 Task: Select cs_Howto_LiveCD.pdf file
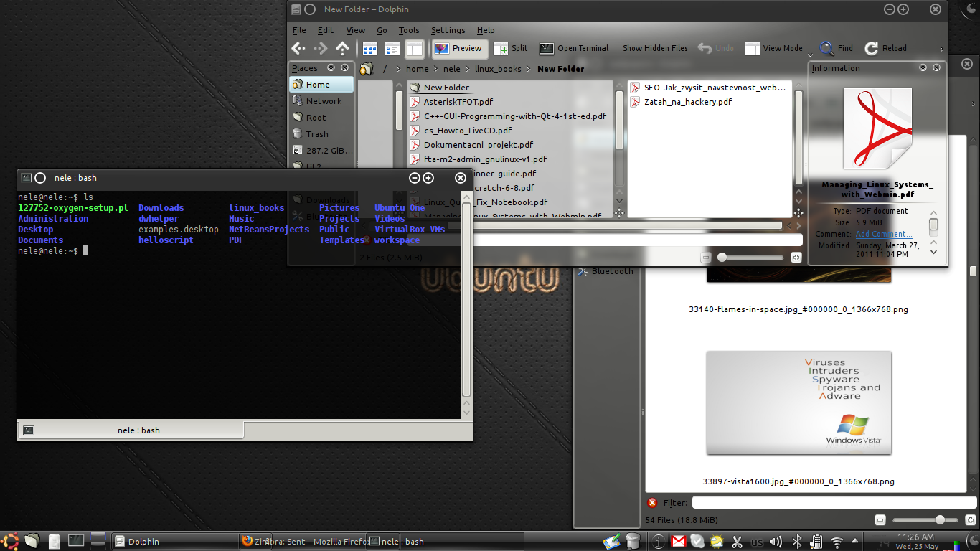click(x=461, y=131)
